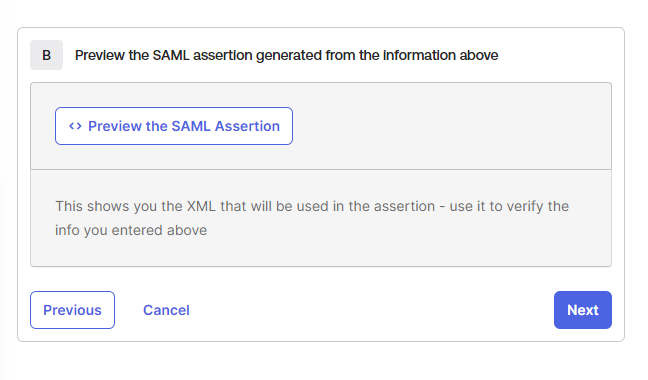Show the generated SAML assertion XML

click(x=174, y=126)
